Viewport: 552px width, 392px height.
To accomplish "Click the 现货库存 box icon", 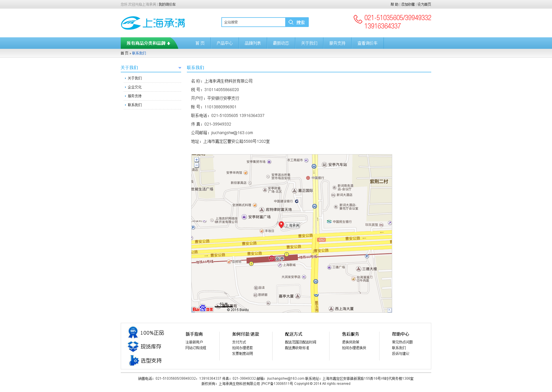I will (133, 346).
